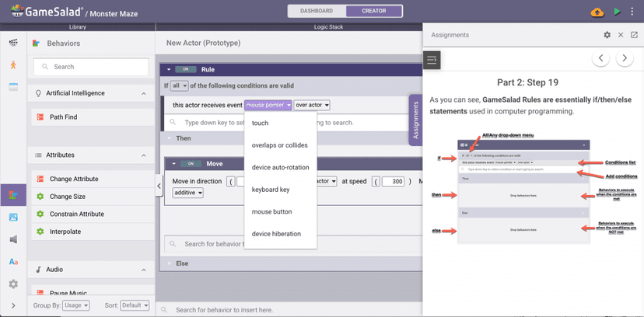Click the Change Attribute behavior icon
The width and height of the screenshot is (644, 317).
point(40,179)
